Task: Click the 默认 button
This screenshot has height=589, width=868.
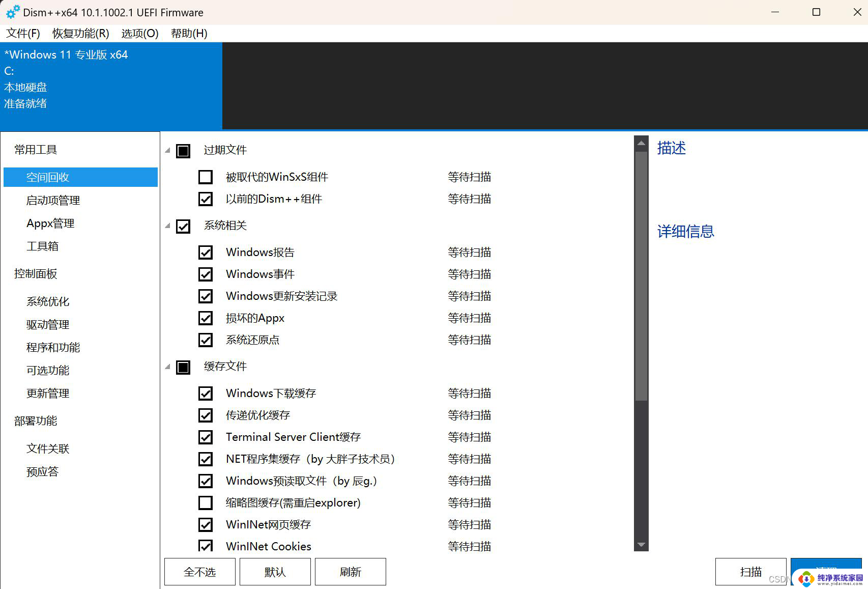Action: tap(275, 572)
